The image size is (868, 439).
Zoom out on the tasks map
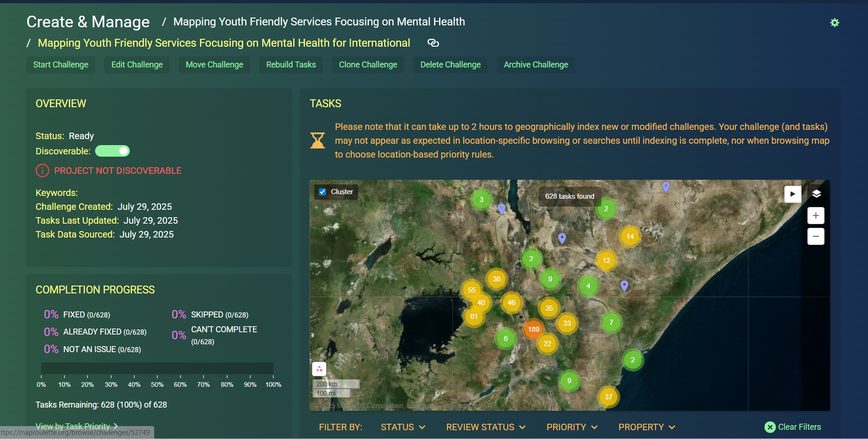pyautogui.click(x=816, y=237)
